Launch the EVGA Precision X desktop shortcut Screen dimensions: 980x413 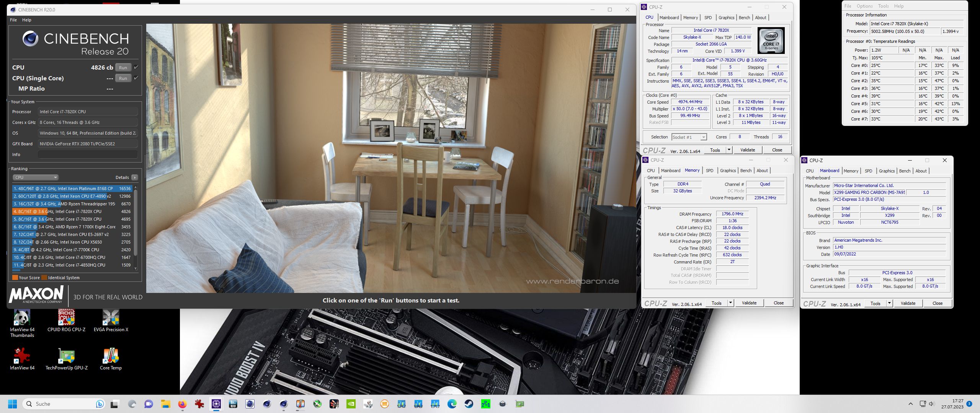tap(111, 321)
